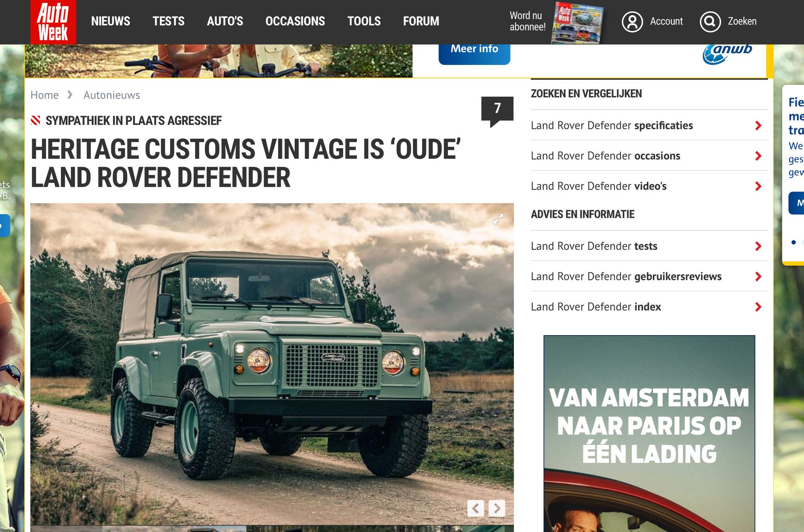Open Land Rover Defender occasions chevron

[758, 156]
